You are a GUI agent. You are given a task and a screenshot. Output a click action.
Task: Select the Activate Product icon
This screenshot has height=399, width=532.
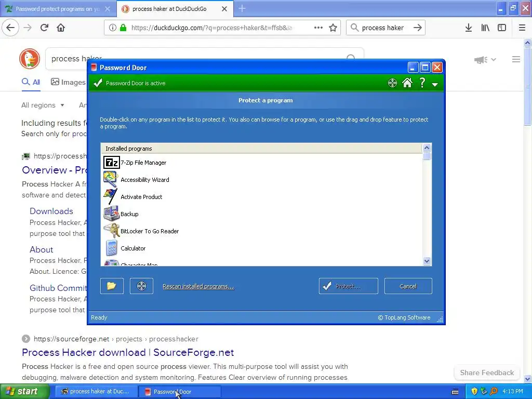coord(110,197)
